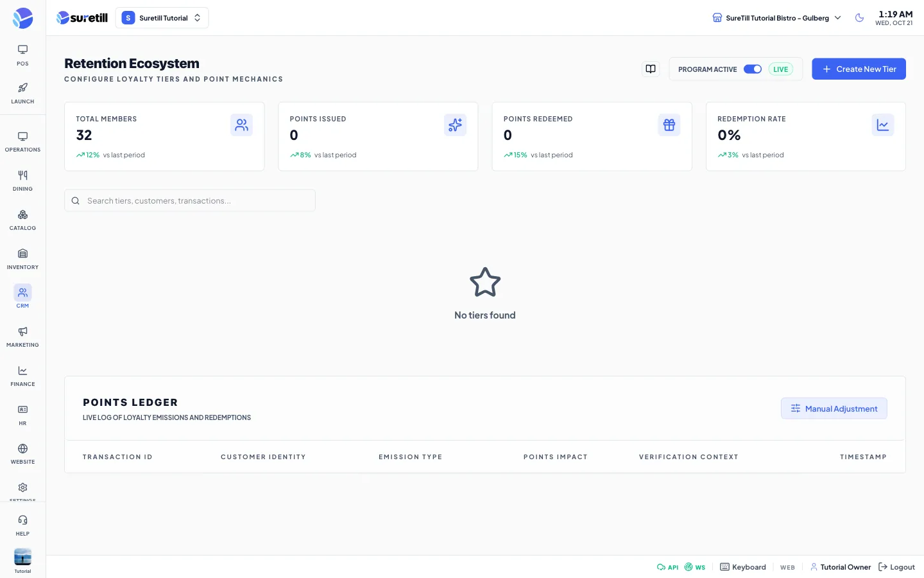Click the LIVE status badge
Viewport: 924px width, 578px height.
tap(780, 69)
